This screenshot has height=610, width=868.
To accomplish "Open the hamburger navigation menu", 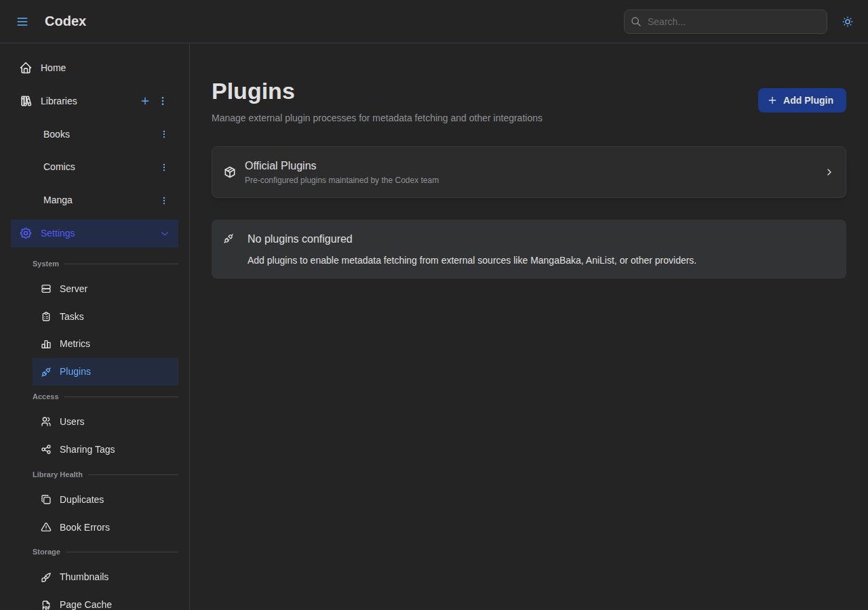I will coord(22,21).
